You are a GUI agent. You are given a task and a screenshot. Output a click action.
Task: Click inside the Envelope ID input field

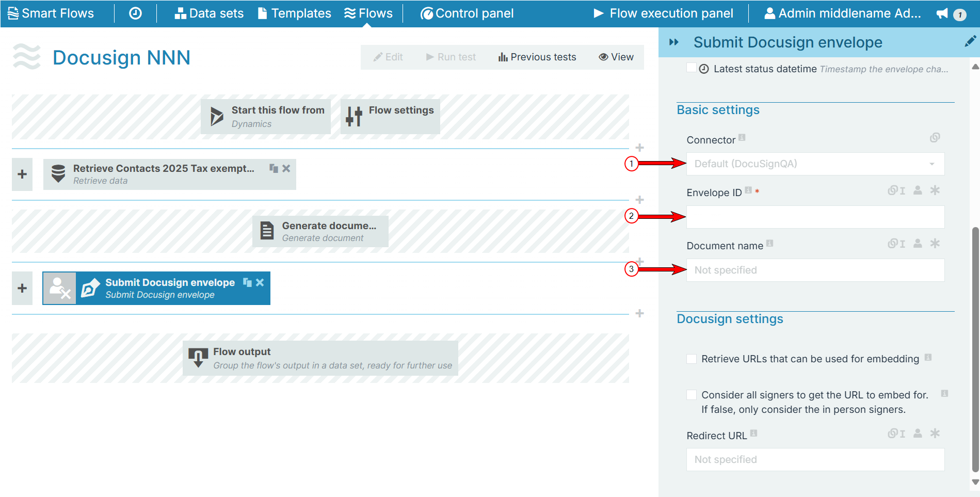coord(814,217)
